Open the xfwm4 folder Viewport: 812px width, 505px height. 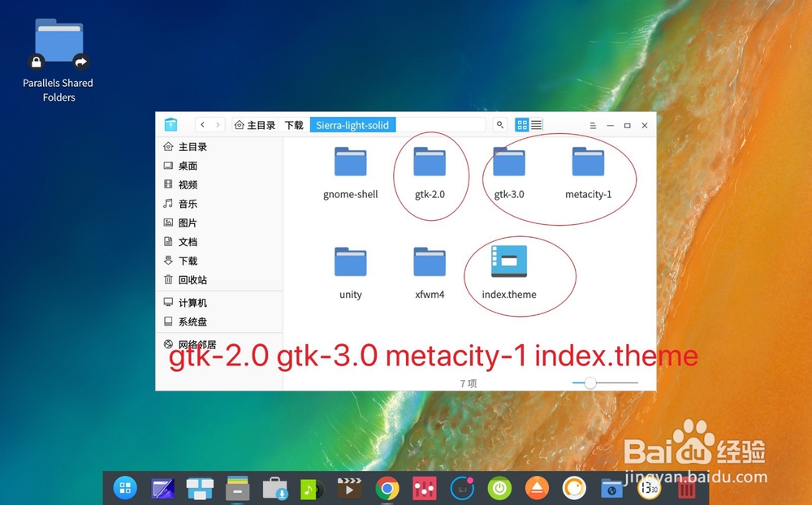430,262
